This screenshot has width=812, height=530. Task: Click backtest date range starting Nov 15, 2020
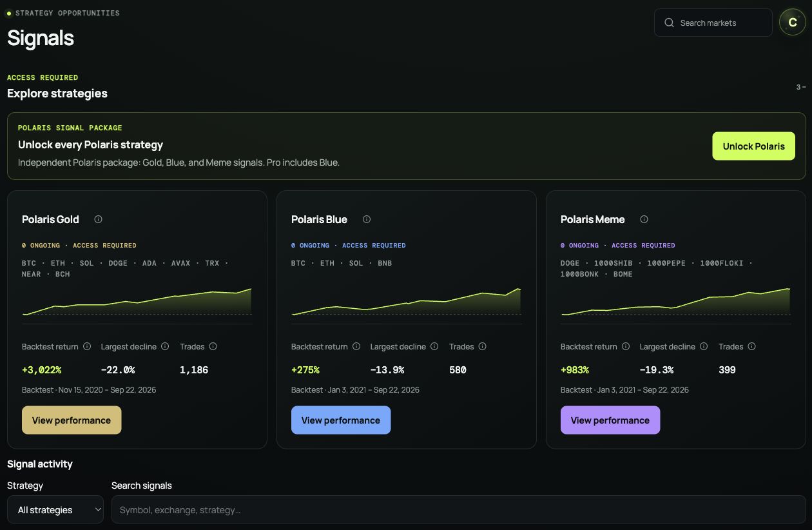(x=89, y=389)
